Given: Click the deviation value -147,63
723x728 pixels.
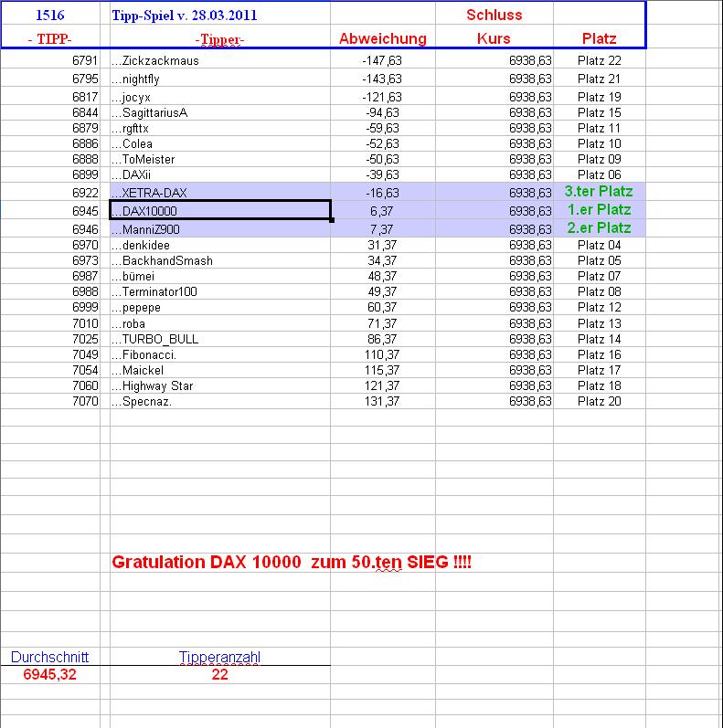Looking at the screenshot, I should click(382, 61).
